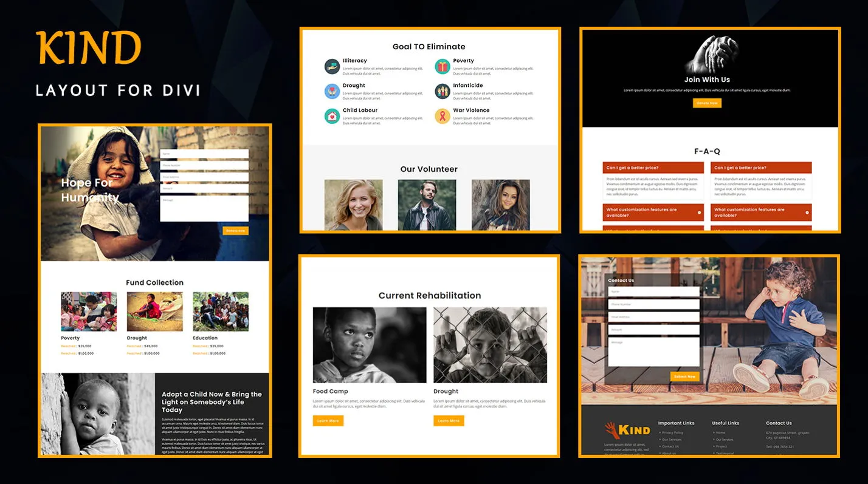Focus the Message box in the hero form

pyautogui.click(x=204, y=208)
